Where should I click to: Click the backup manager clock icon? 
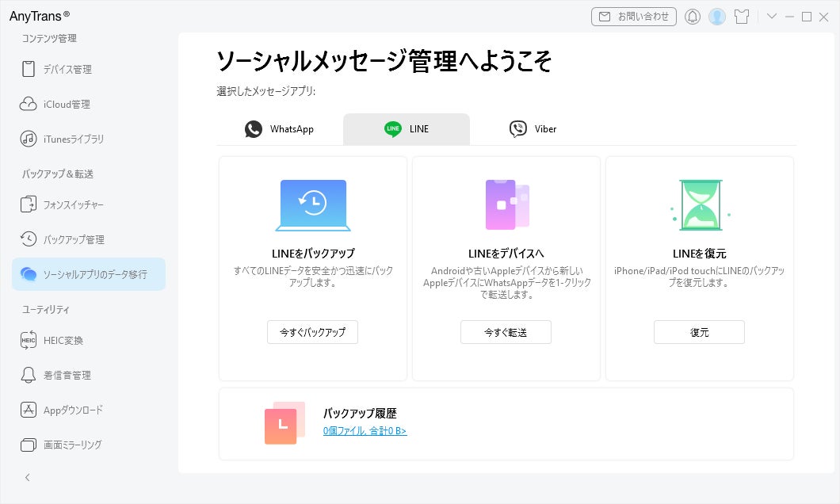pyautogui.click(x=29, y=239)
